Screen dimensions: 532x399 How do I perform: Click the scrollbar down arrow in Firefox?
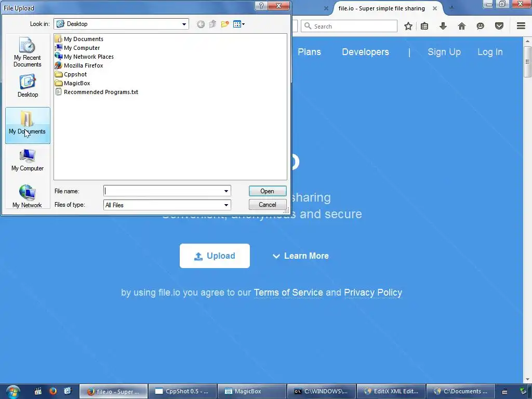click(527, 379)
